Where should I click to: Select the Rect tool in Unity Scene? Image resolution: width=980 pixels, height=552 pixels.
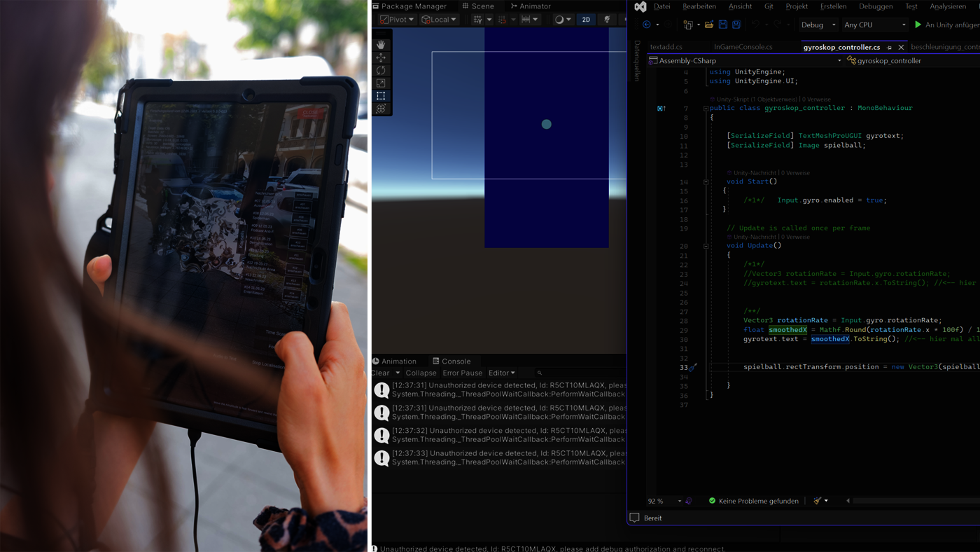coord(381,96)
